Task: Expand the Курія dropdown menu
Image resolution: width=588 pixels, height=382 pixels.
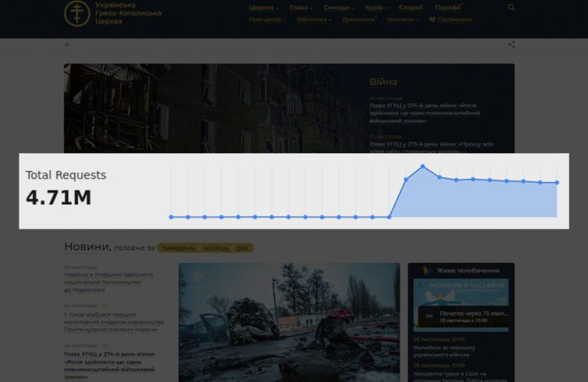Action: pyautogui.click(x=377, y=8)
